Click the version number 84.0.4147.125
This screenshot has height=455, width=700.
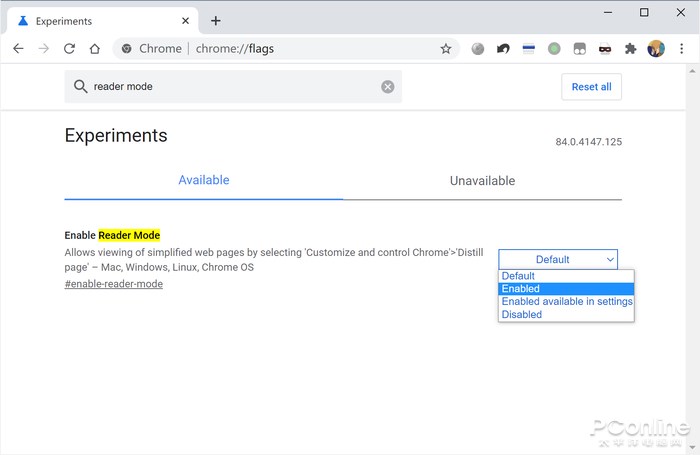click(x=588, y=142)
